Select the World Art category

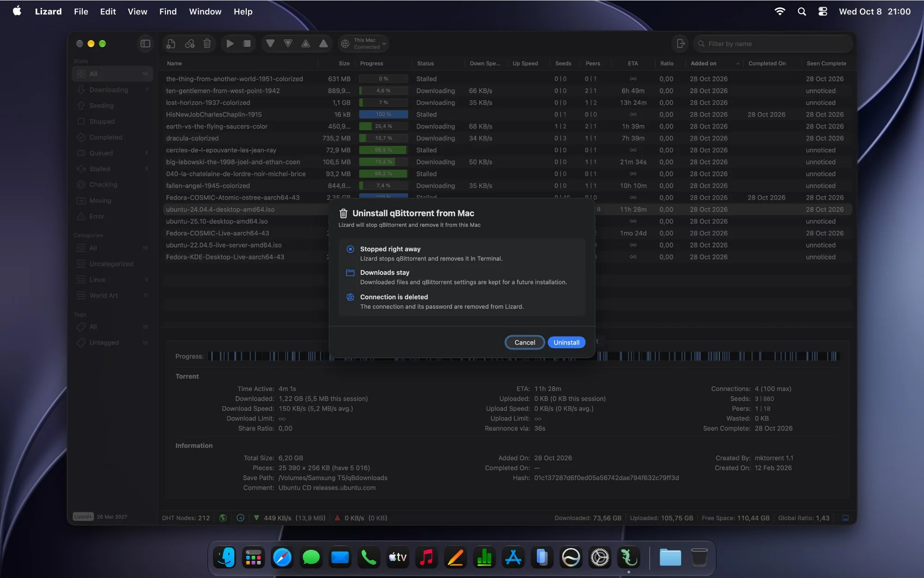[112, 295]
